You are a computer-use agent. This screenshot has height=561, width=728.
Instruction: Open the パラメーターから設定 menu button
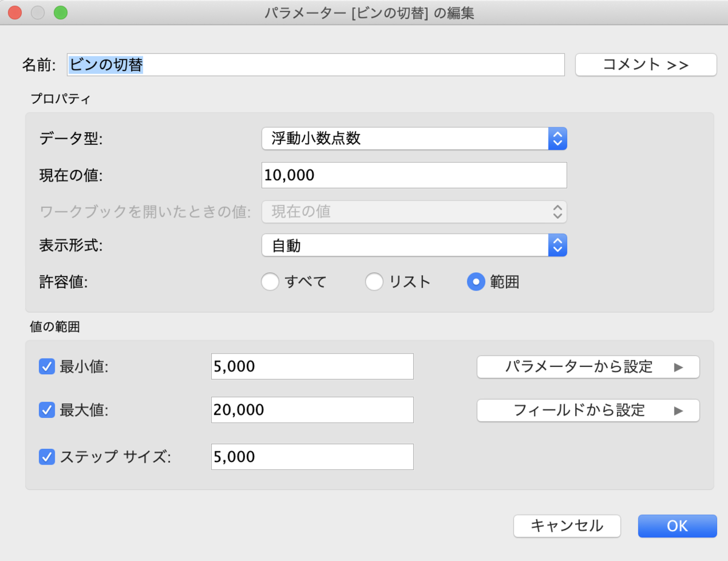point(588,367)
